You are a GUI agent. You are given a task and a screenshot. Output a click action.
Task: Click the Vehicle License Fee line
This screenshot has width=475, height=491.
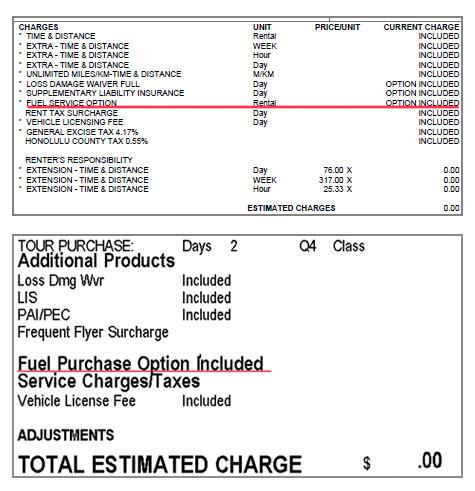[x=124, y=401]
